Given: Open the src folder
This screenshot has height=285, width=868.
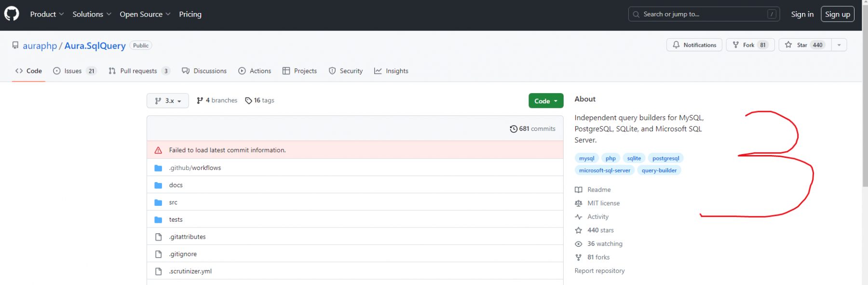Looking at the screenshot, I should 173,202.
